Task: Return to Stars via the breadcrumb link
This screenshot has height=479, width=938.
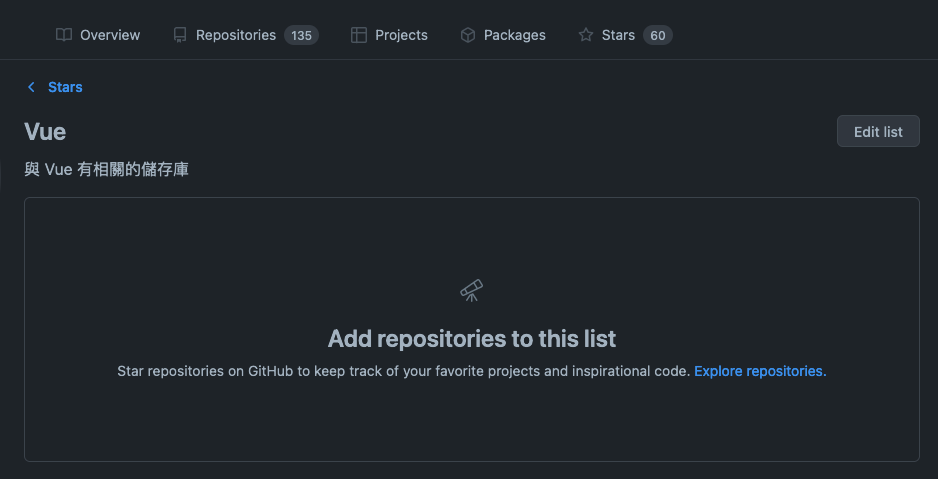Action: [65, 87]
